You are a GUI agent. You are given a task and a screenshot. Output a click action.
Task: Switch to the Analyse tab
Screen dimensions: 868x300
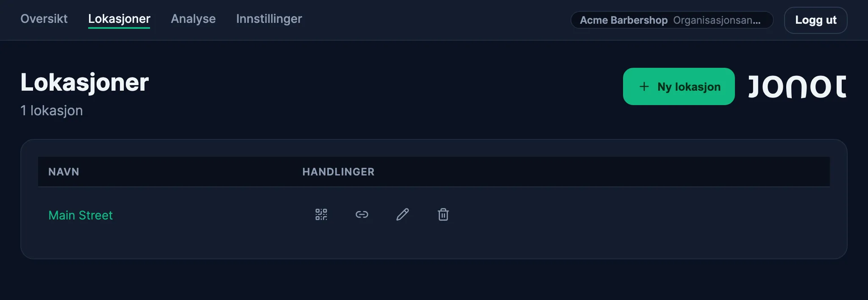click(193, 19)
